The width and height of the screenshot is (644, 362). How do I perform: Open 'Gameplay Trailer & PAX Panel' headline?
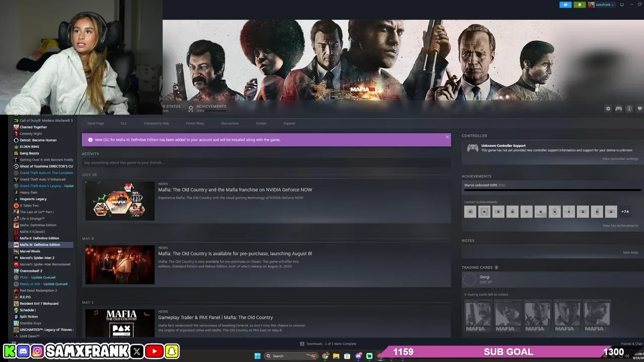click(x=215, y=317)
